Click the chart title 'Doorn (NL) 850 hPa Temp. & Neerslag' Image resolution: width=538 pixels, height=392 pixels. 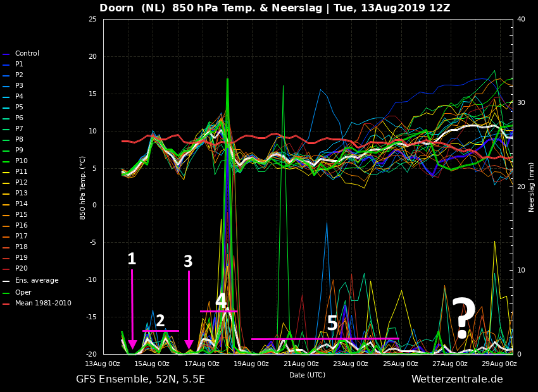[x=211, y=8]
